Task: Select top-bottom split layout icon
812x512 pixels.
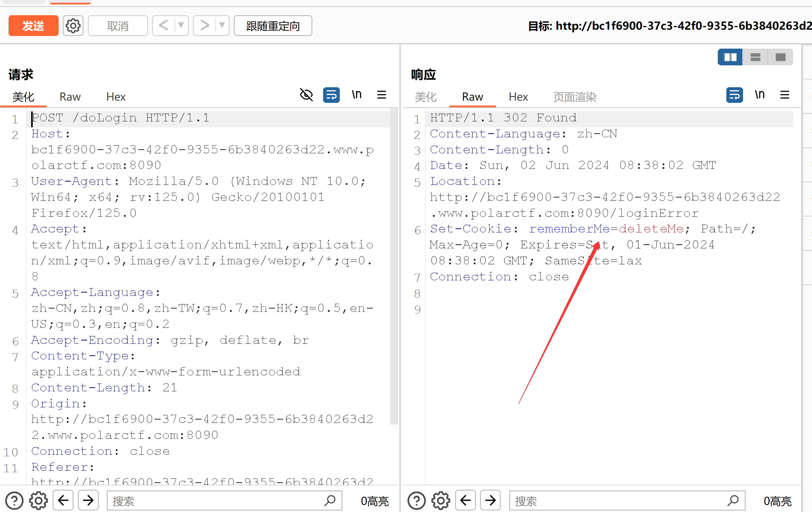Action: tap(756, 57)
